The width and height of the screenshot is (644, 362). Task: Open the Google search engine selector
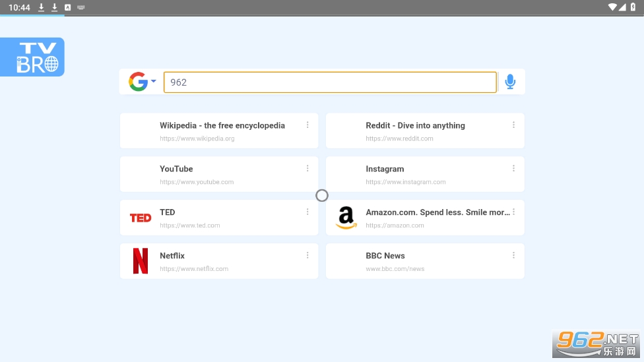tap(142, 82)
